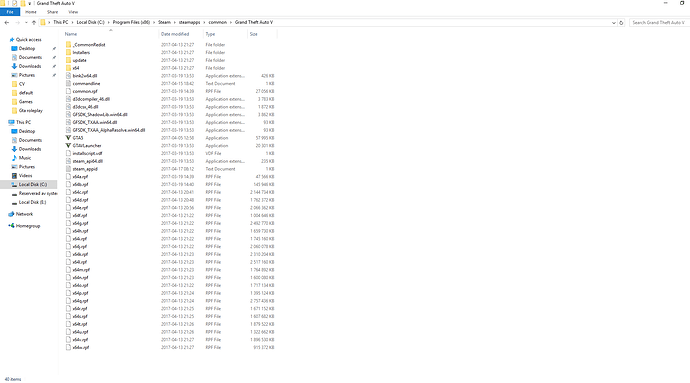
Task: Select the d3dcompiler_46.dll file icon
Action: tap(68, 99)
